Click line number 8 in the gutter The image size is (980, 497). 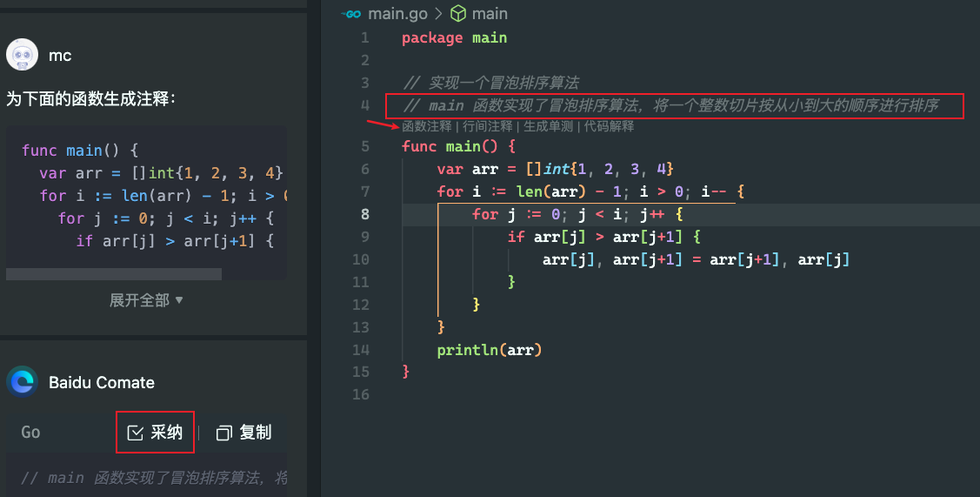[x=365, y=214]
